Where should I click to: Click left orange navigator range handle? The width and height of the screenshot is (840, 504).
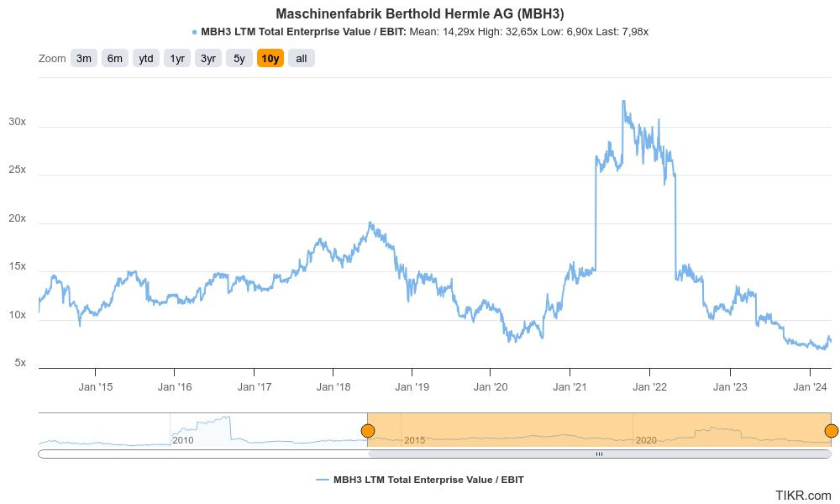click(368, 431)
